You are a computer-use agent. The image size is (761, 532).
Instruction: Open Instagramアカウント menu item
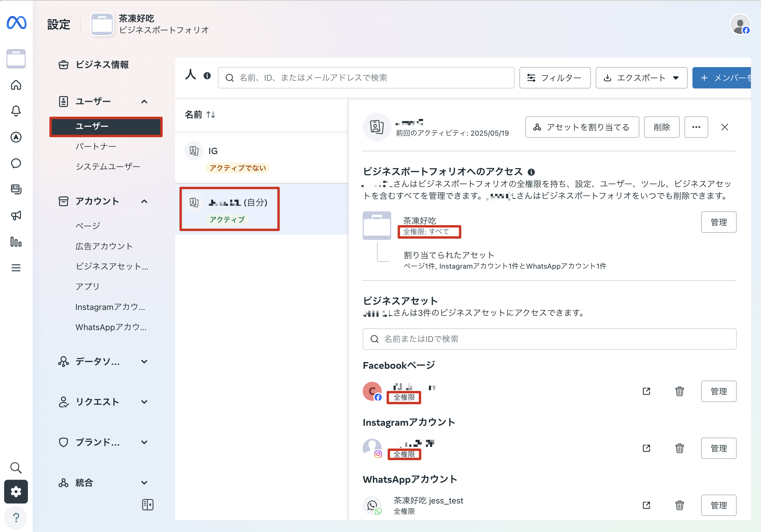coord(110,307)
